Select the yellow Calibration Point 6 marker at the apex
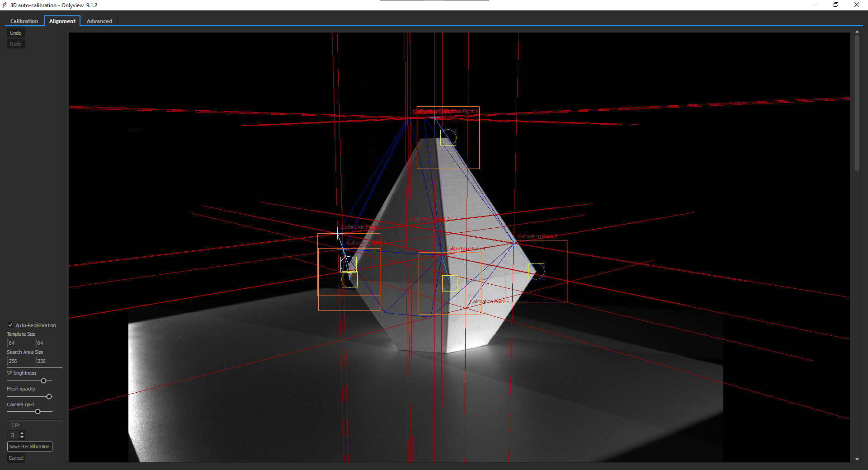Viewport: 868px width, 470px height. point(448,137)
